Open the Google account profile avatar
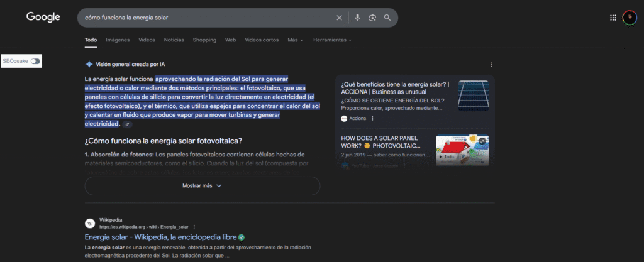Viewport: 644px width, 262px height. (x=629, y=18)
